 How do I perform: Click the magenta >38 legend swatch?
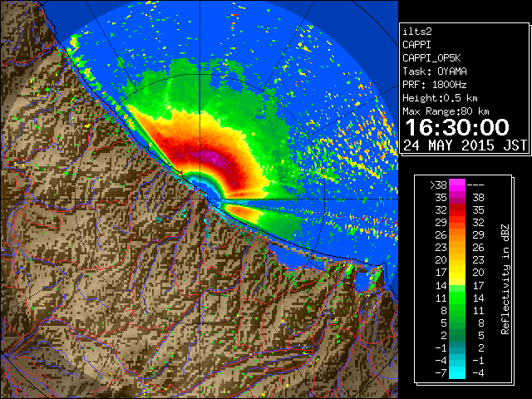[x=456, y=185]
